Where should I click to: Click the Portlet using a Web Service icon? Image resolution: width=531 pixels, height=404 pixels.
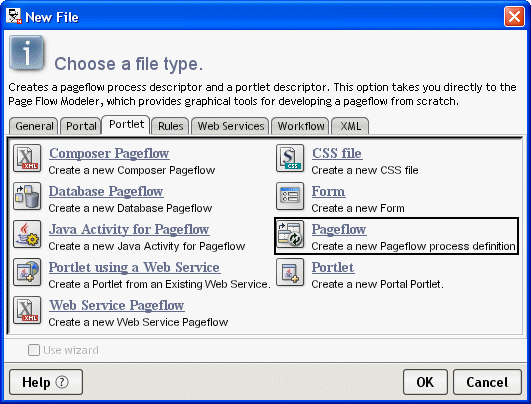[27, 272]
